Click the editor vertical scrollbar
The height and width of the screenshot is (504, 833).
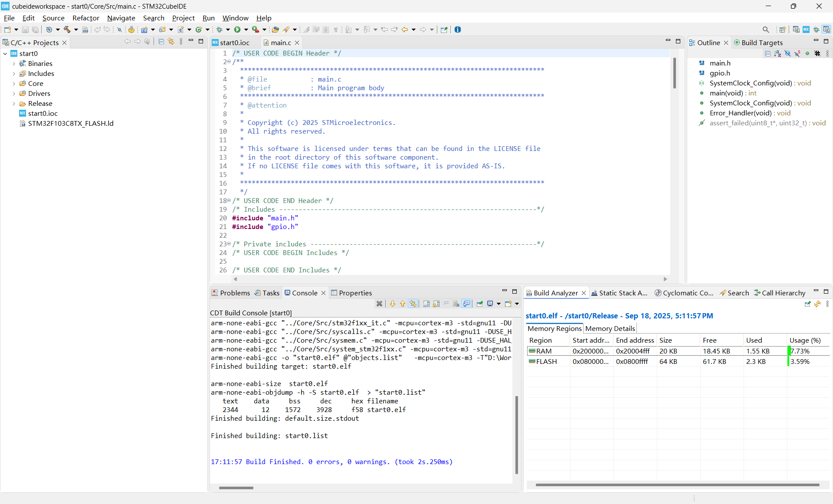tap(675, 73)
